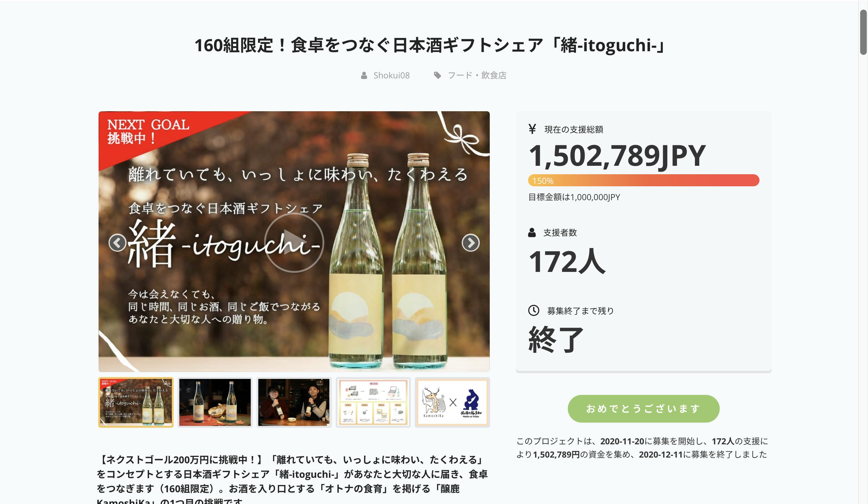Click the tag icon beside フード・飲食店
868x504 pixels.
pos(437,75)
